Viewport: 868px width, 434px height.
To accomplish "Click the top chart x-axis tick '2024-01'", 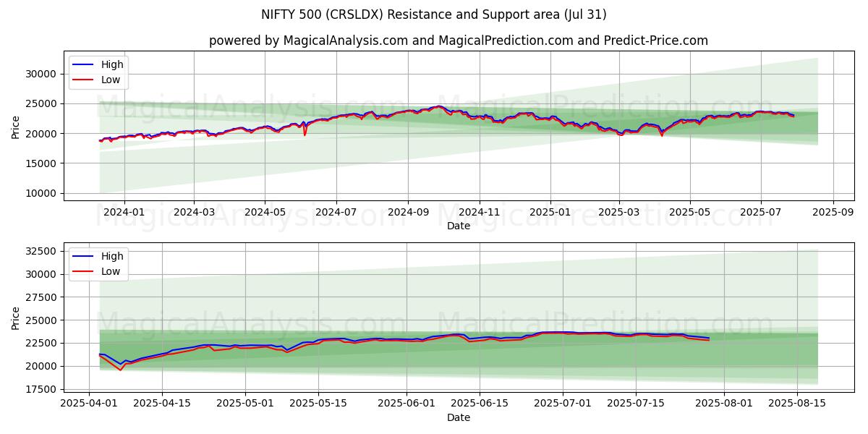I will (124, 212).
